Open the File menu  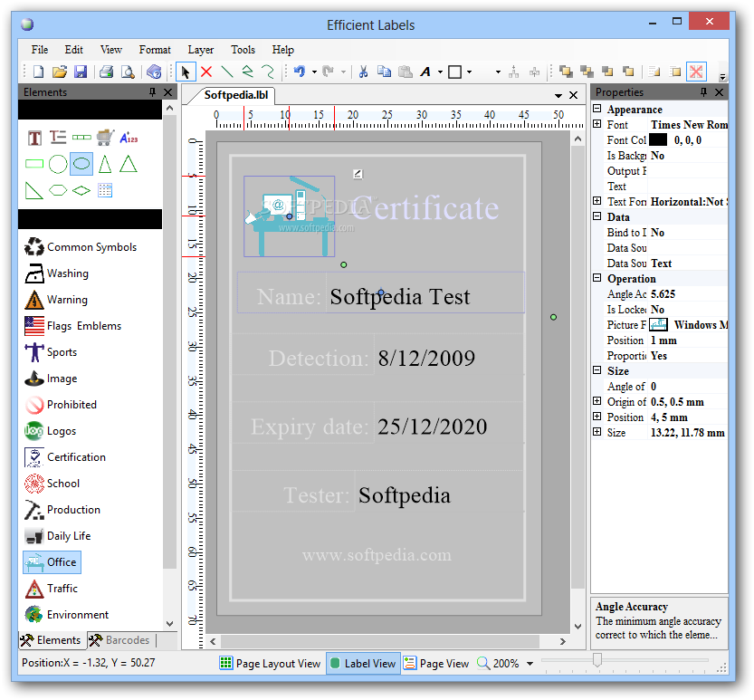40,50
